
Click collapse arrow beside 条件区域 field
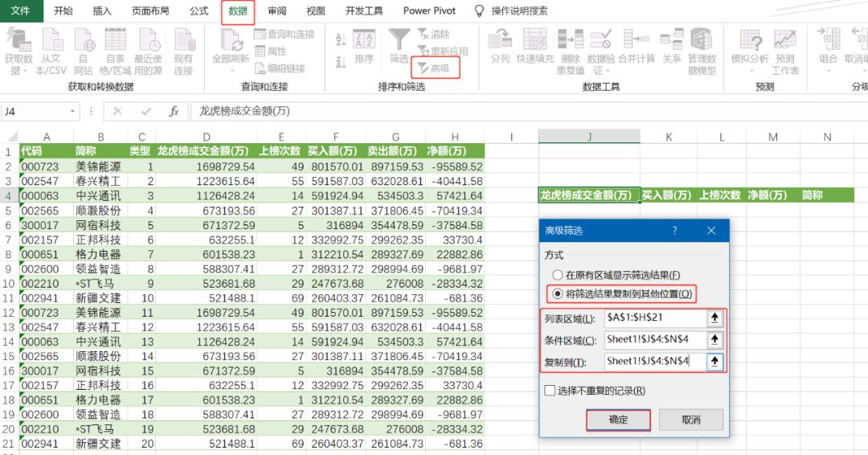[x=714, y=339]
